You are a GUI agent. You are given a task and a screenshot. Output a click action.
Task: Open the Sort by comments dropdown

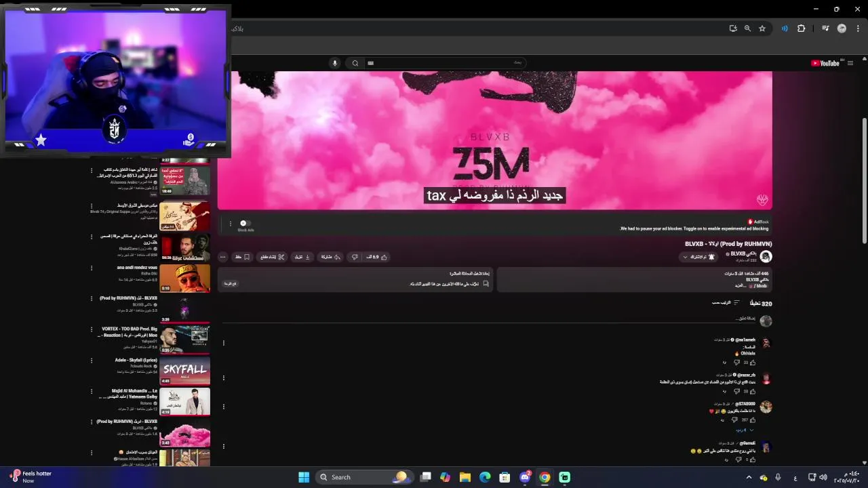[x=726, y=302]
